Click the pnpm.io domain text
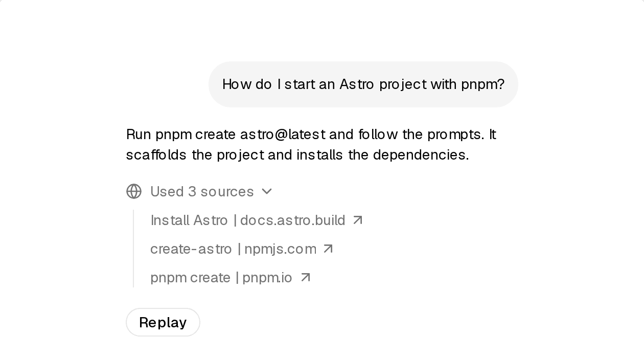Screen dimensions: 644x357 (x=267, y=277)
